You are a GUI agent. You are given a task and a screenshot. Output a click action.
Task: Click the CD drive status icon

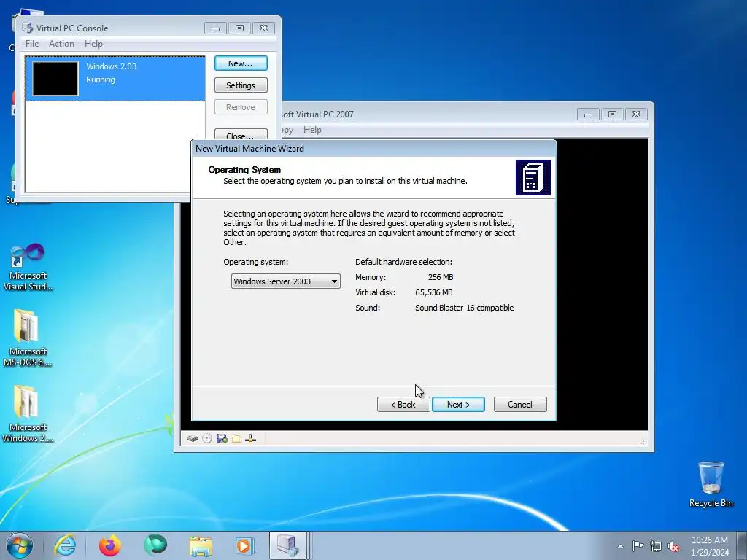[206, 438]
